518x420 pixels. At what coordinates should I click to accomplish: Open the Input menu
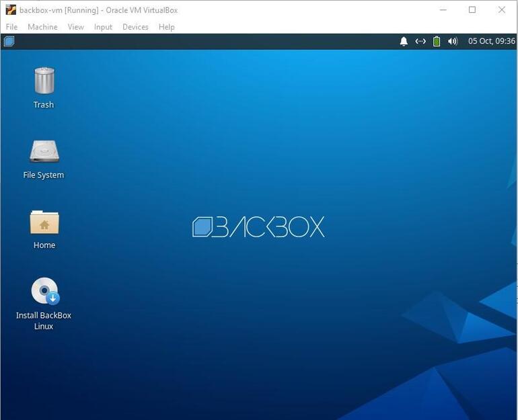(x=103, y=27)
